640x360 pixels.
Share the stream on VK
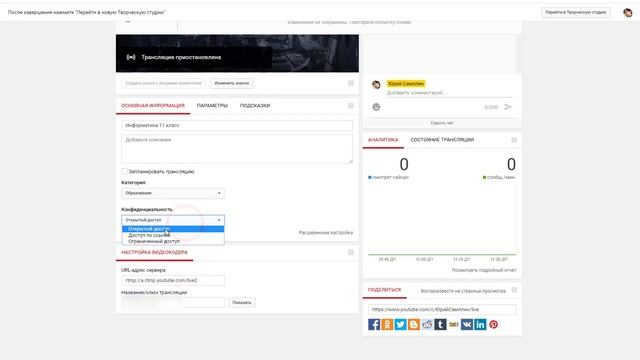click(467, 324)
